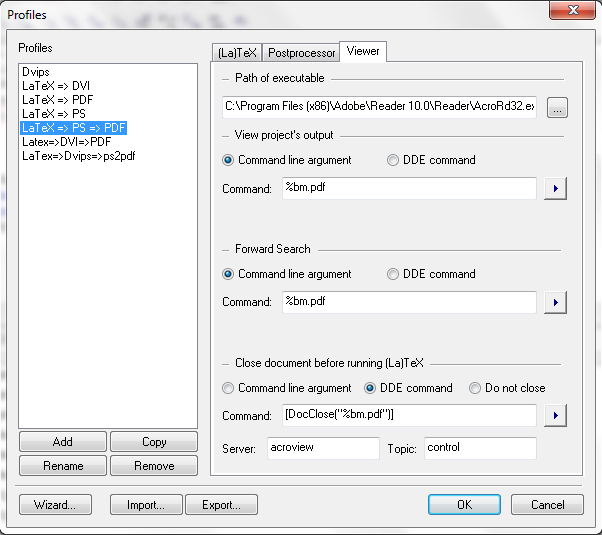602x535 pixels.
Task: Click the Server field containing acroview
Action: [x=323, y=448]
